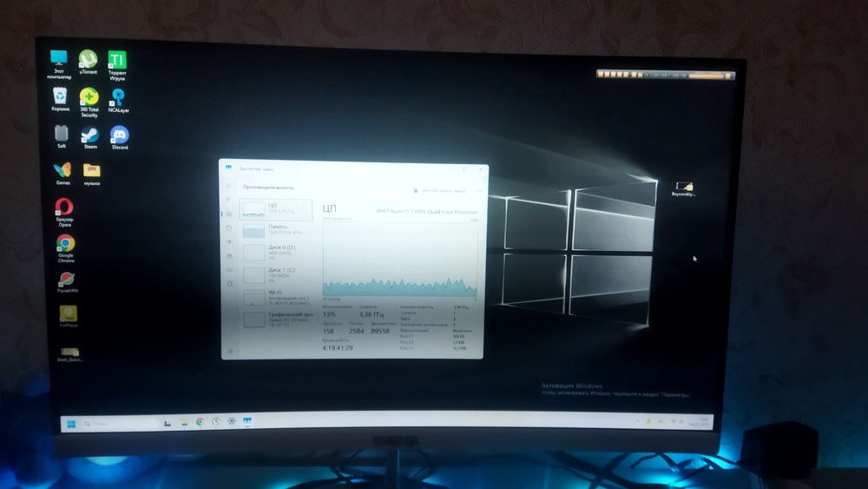Select Диск 0 (D:) performance entry
The image size is (868, 489).
[x=276, y=252]
